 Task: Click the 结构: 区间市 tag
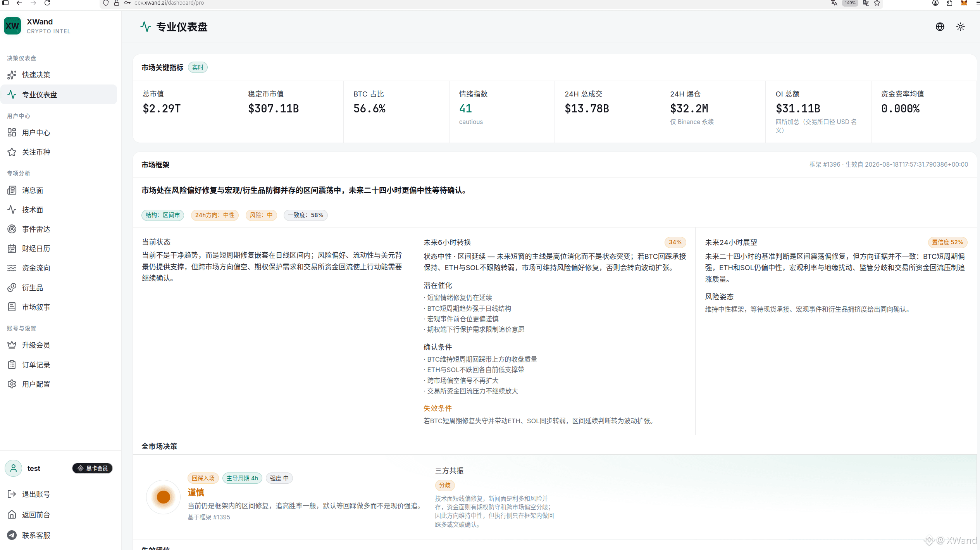coord(163,215)
